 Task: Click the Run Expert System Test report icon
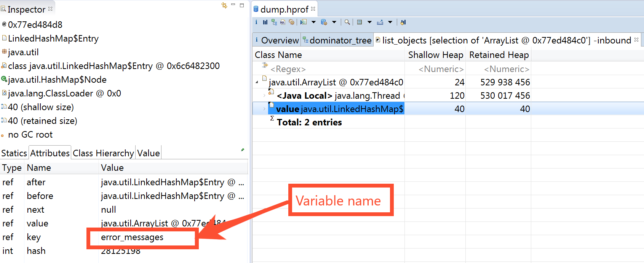pos(304,22)
